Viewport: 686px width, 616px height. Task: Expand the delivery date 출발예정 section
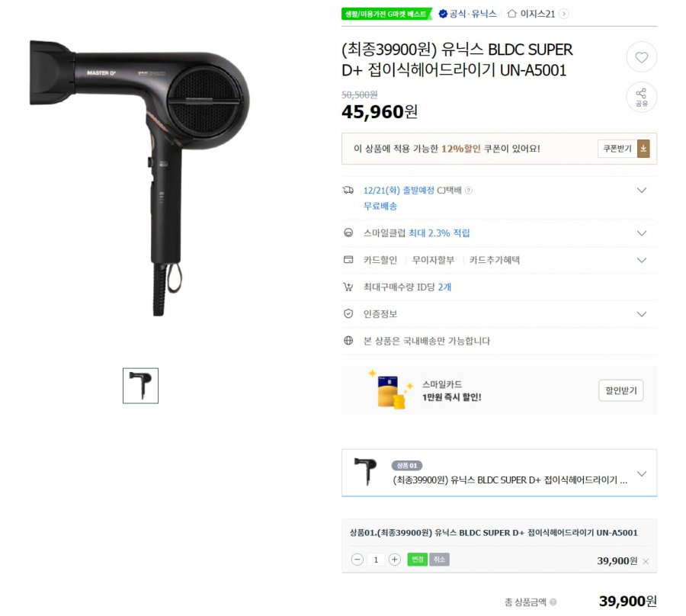click(641, 191)
